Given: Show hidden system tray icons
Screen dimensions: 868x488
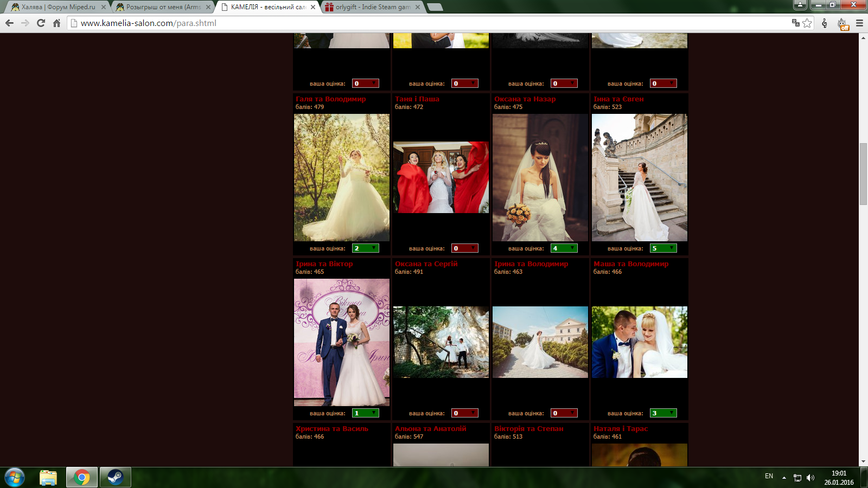Looking at the screenshot, I should coord(784,478).
